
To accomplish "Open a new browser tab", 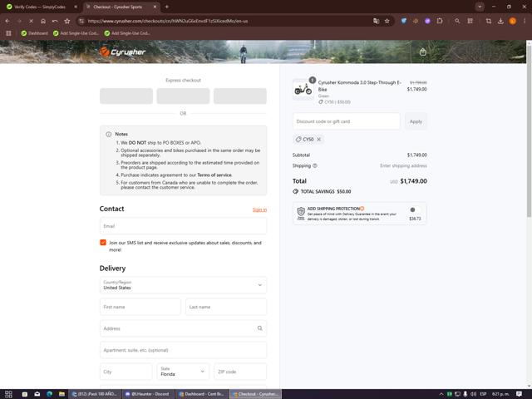I will [166, 7].
